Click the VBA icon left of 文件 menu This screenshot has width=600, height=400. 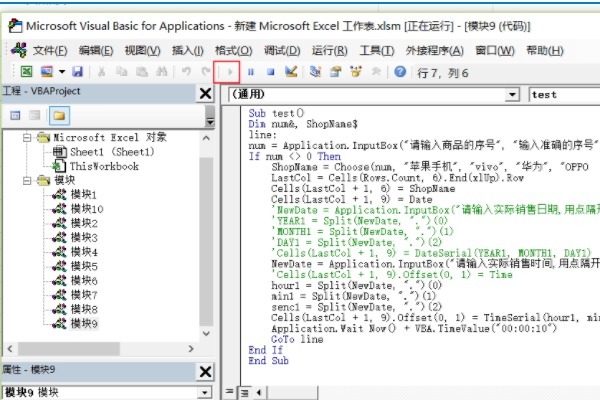(x=19, y=50)
